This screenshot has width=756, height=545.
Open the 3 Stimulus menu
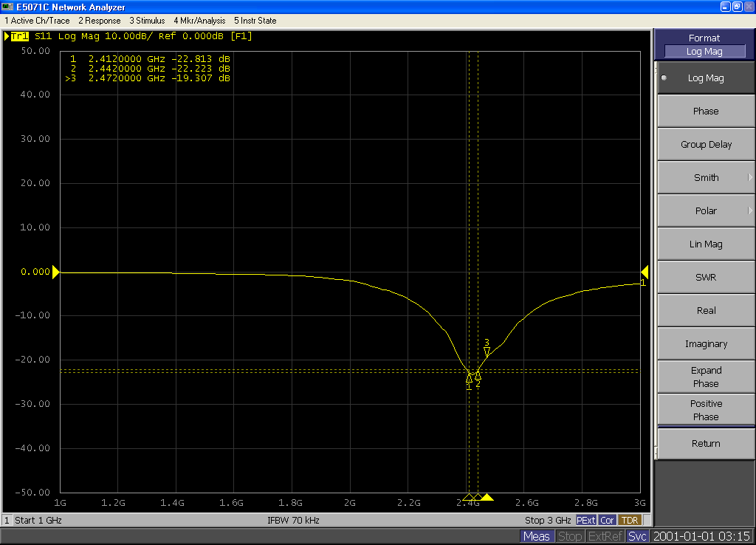tap(146, 21)
